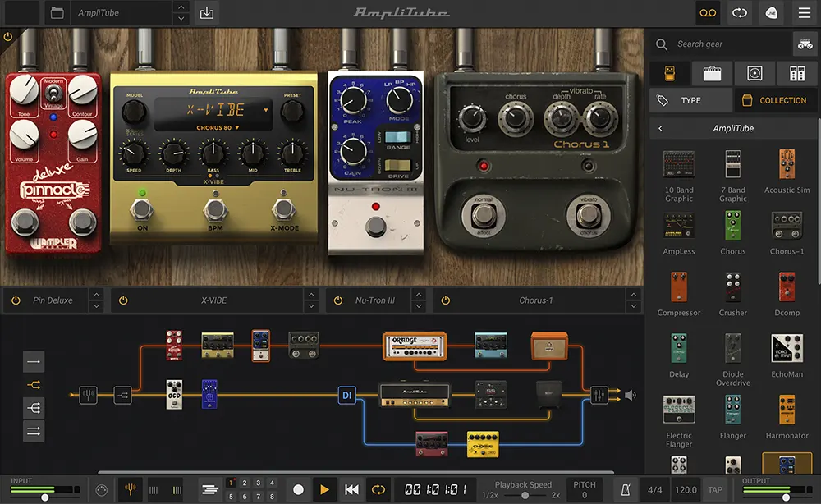Viewport: 821px width, 504px height.
Task: Click the TAP tempo button
Action: click(x=715, y=490)
